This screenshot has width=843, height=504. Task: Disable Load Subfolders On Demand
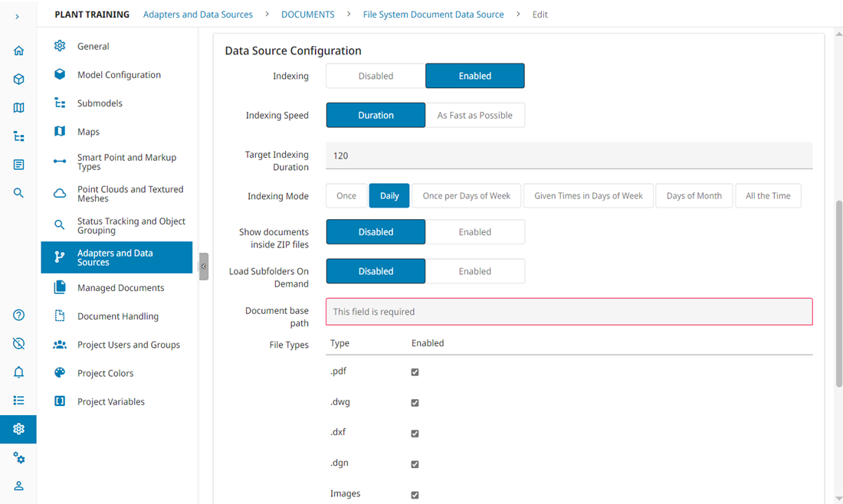coord(376,271)
